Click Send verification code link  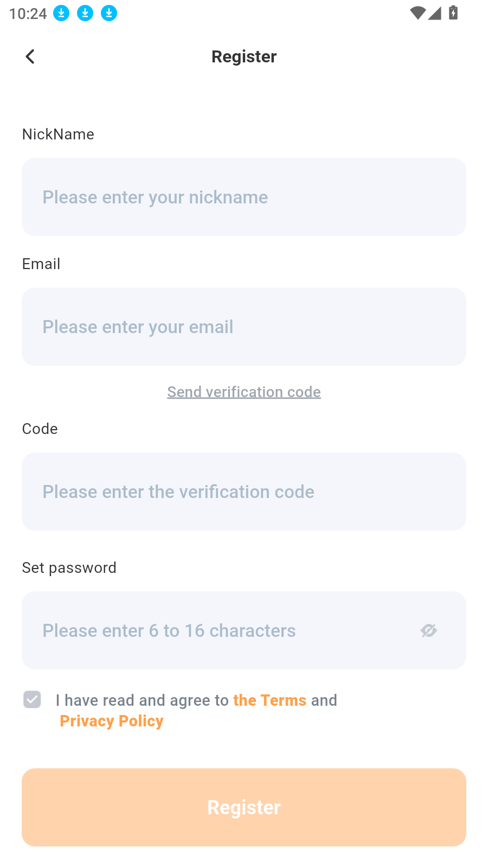[x=244, y=392]
